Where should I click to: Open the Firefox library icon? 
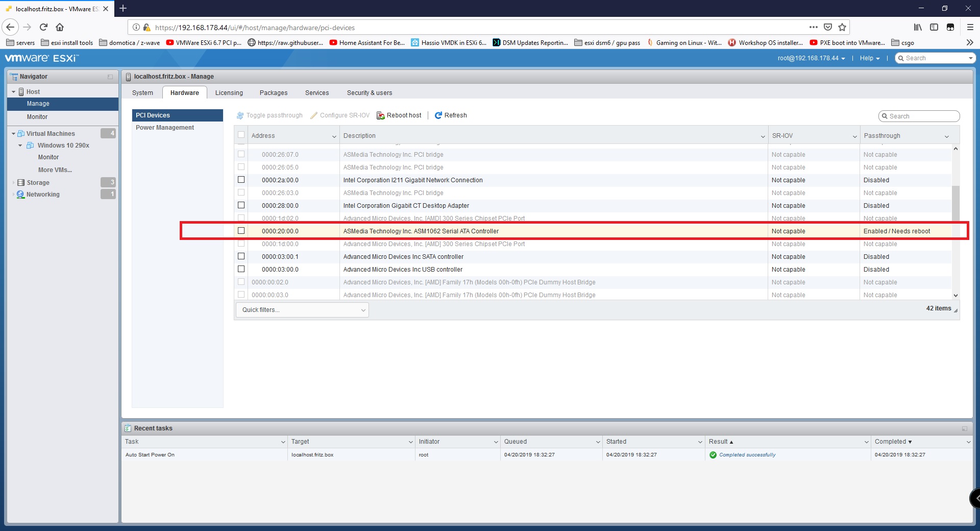pos(918,27)
